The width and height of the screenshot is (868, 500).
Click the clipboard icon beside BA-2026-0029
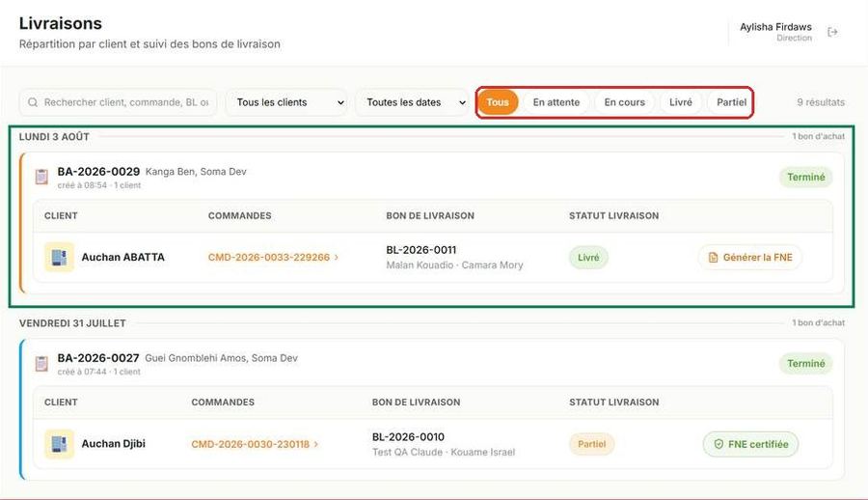pyautogui.click(x=41, y=177)
